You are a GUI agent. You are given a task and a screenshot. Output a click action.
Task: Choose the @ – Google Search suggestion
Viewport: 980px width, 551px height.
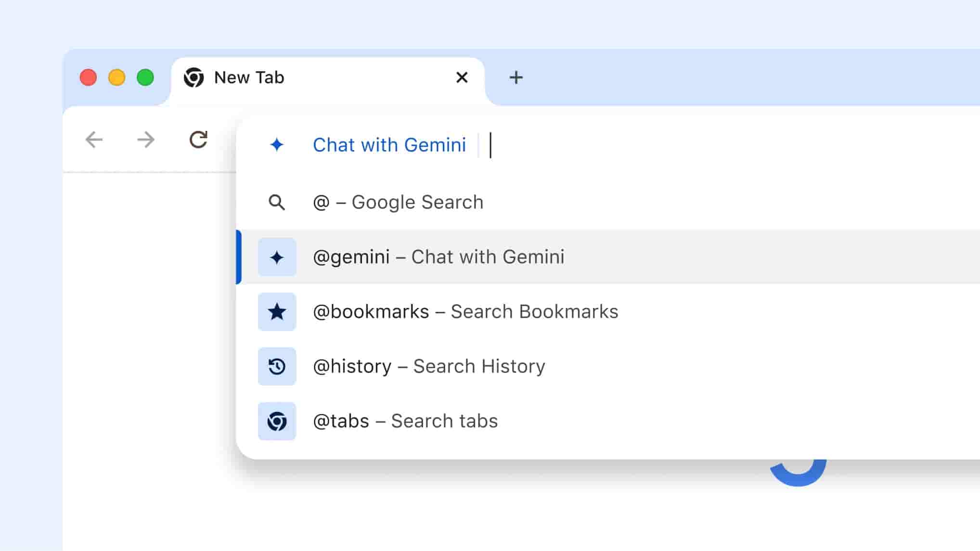pyautogui.click(x=398, y=202)
